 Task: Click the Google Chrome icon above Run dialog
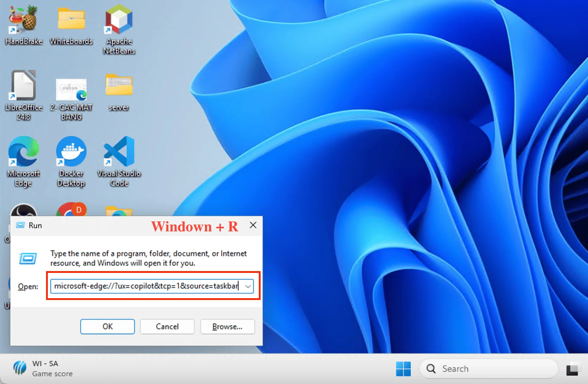pyautogui.click(x=71, y=210)
